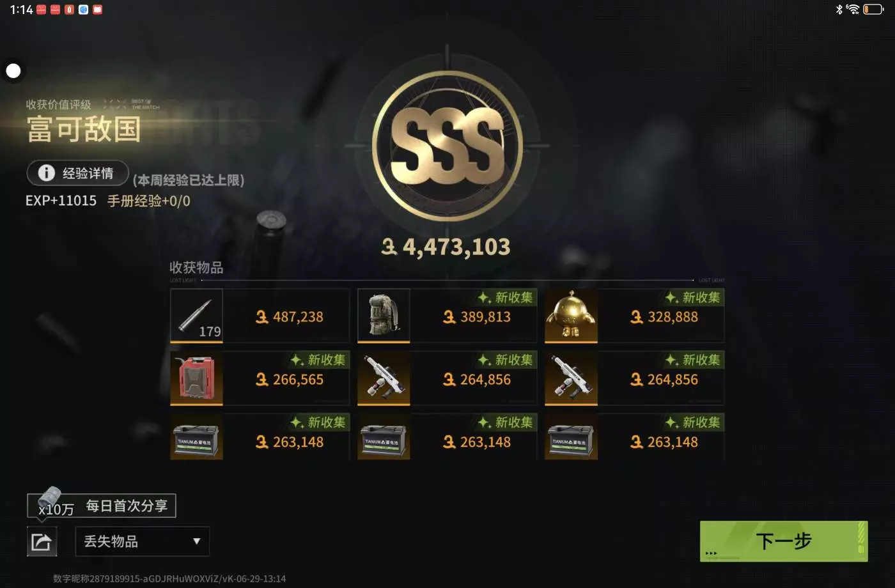This screenshot has height=588, width=895.
Task: Select the middle-row right drill tool icon
Action: [x=571, y=378]
